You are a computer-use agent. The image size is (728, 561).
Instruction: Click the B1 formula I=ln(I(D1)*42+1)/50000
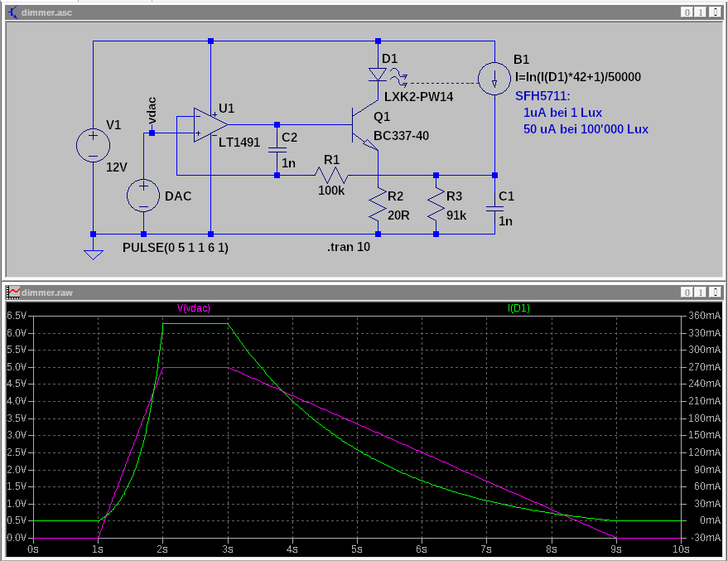(577, 76)
